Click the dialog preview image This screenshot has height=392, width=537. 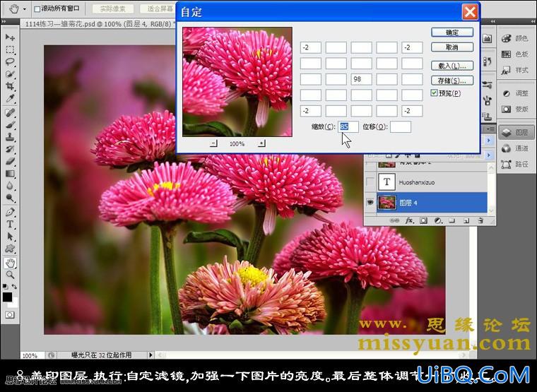click(x=237, y=82)
